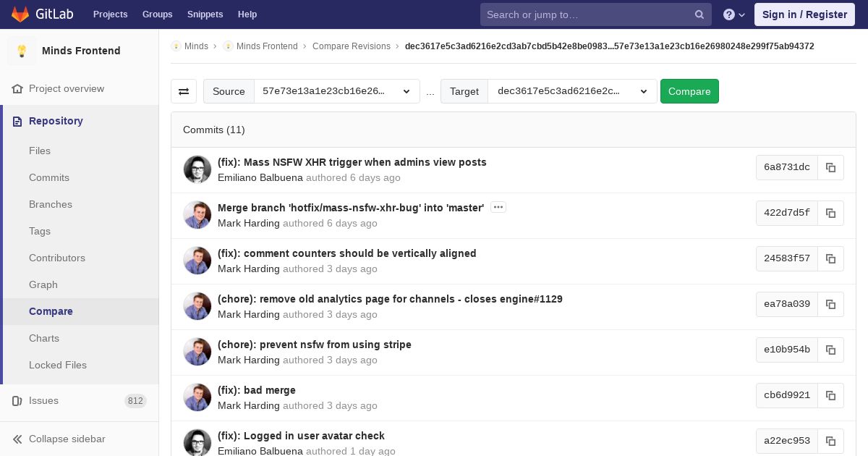Image resolution: width=868 pixels, height=456 pixels.
Task: Open the Groups menu in navbar
Action: pyautogui.click(x=157, y=14)
